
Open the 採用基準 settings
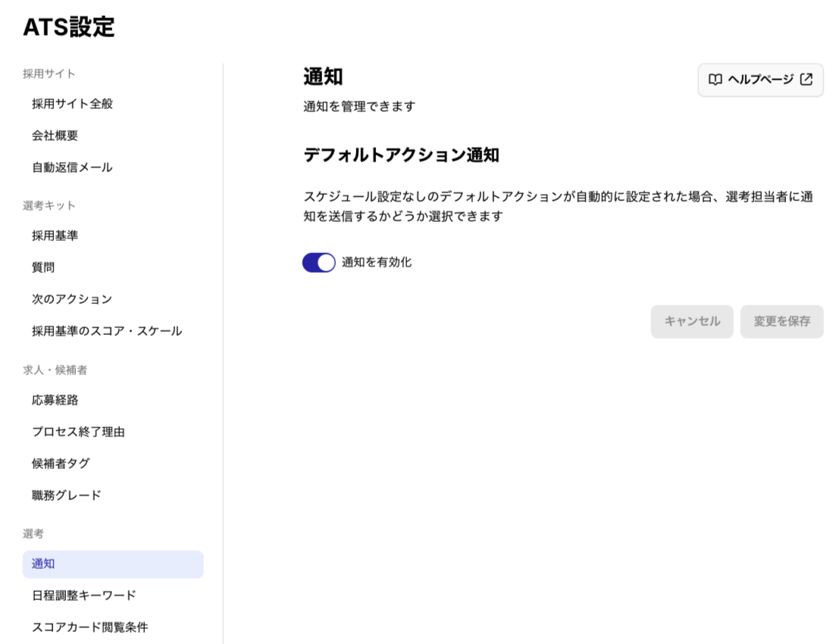tap(55, 236)
